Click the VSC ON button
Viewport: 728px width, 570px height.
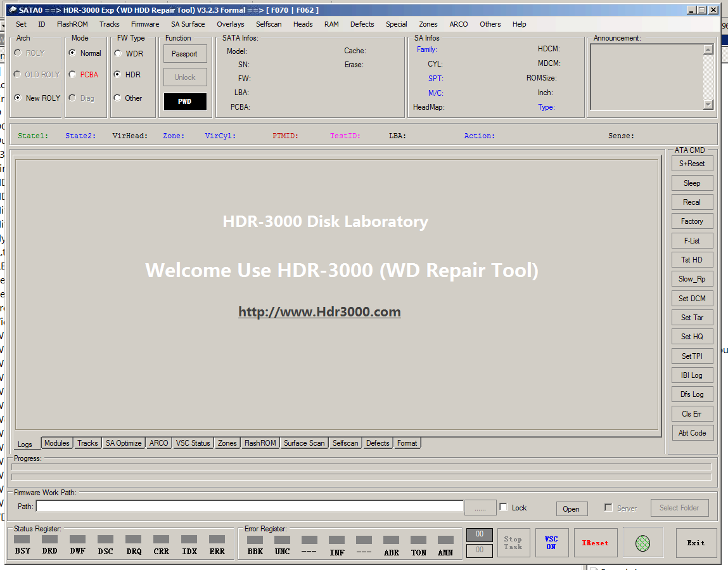coord(551,543)
